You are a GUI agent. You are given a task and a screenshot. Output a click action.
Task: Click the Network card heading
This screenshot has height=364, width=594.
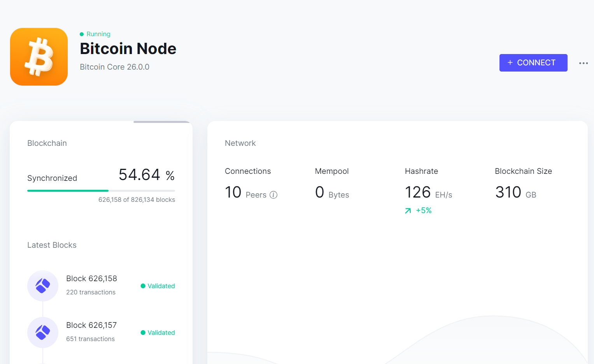240,143
